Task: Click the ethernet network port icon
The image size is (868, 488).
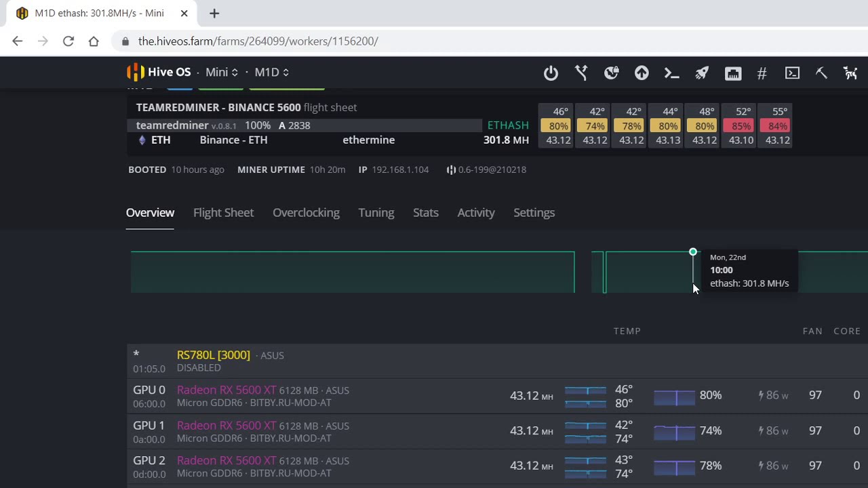Action: [x=733, y=73]
